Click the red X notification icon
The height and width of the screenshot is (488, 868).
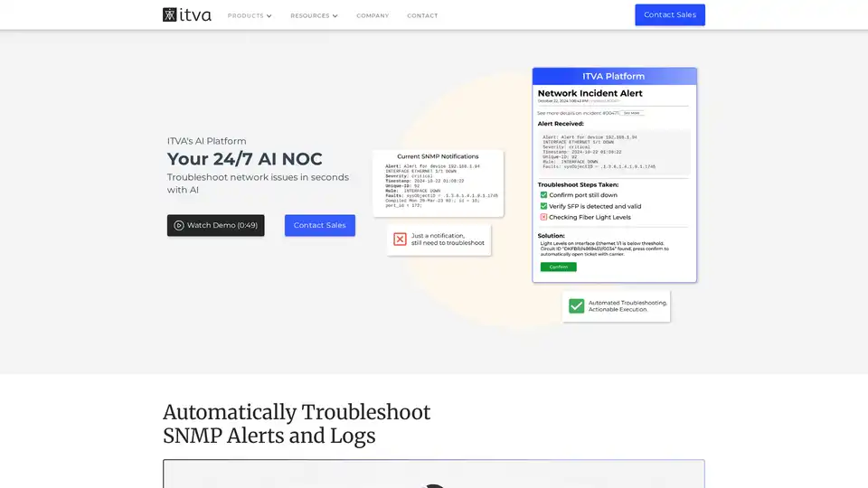pos(400,239)
